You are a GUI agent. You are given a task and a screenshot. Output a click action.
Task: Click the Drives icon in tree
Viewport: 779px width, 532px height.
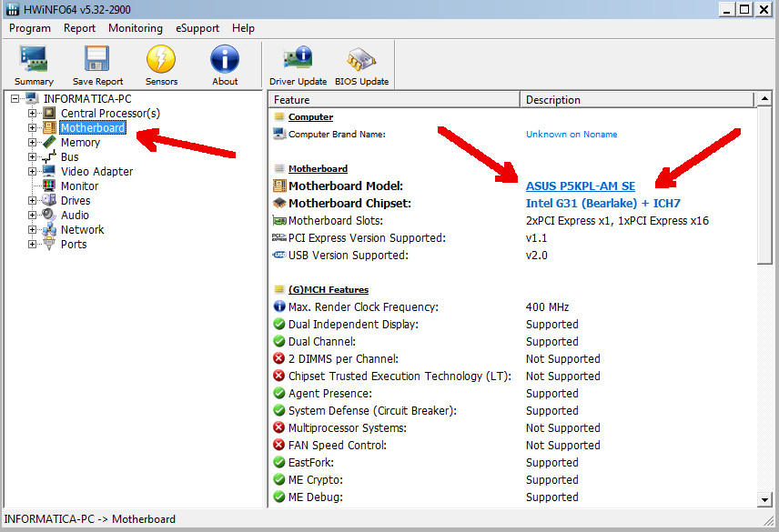point(49,200)
